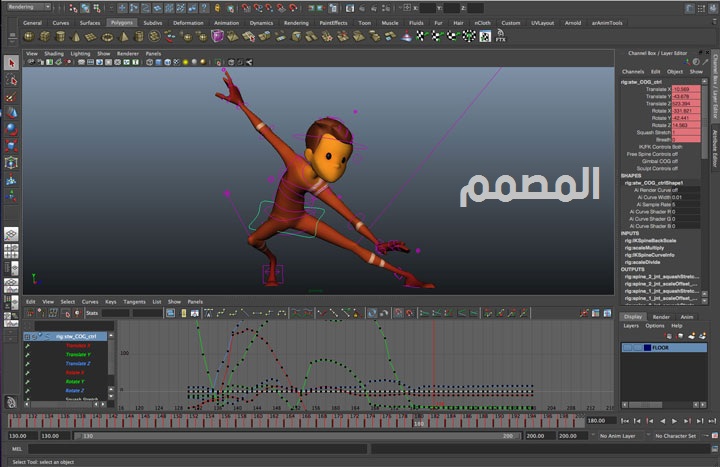Open the MEL command language switcher
Viewport: 720px width, 467px height.
(x=17, y=449)
